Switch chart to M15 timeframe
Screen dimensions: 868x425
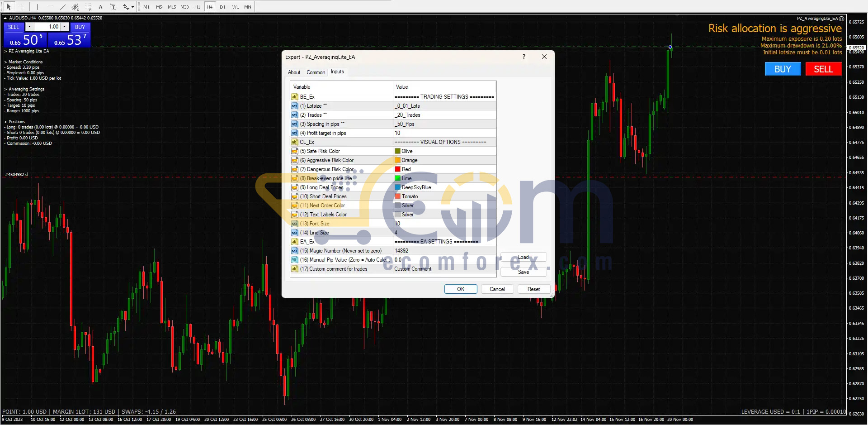point(172,7)
